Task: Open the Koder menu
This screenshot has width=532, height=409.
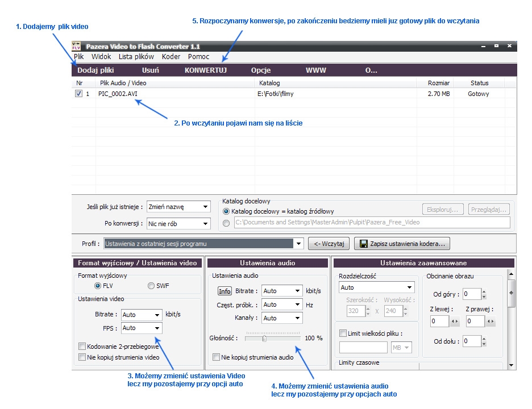Action: (x=171, y=57)
